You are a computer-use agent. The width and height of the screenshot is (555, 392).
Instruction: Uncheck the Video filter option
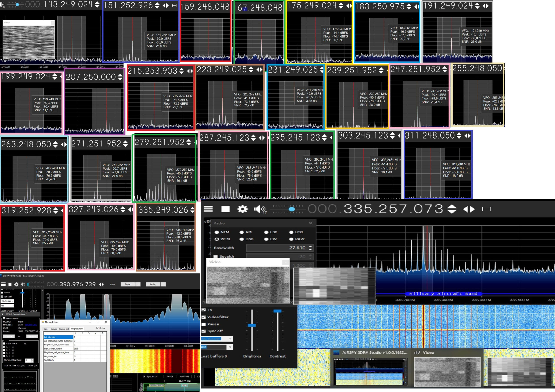click(204, 317)
